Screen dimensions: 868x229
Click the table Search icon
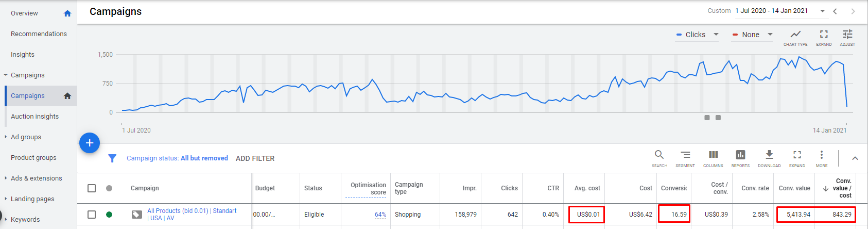(659, 155)
